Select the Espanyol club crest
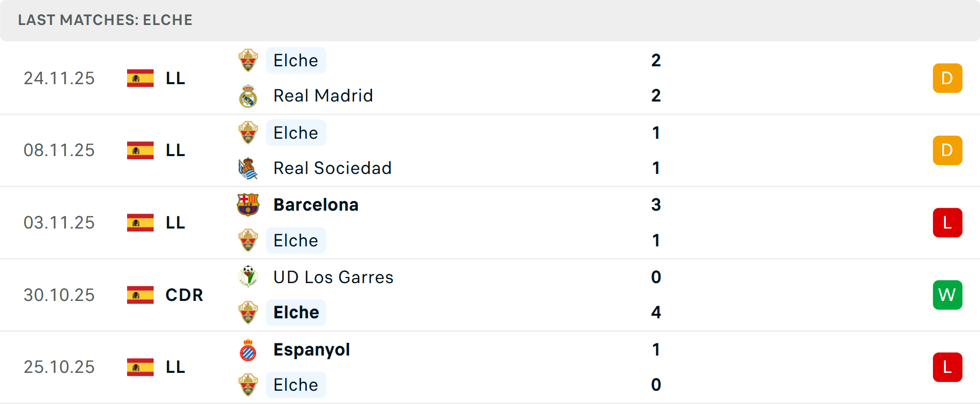The image size is (980, 404). [x=248, y=350]
